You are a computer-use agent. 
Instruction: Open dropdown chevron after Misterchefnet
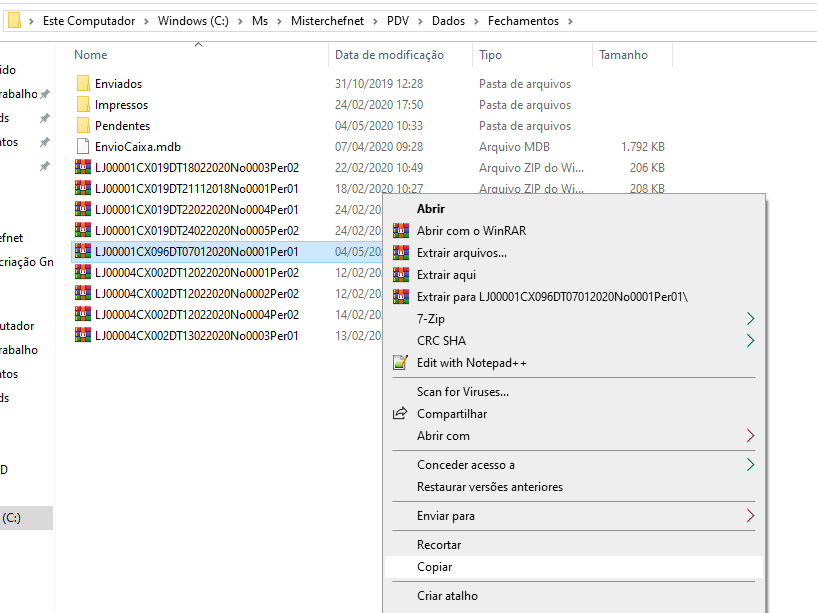point(375,21)
